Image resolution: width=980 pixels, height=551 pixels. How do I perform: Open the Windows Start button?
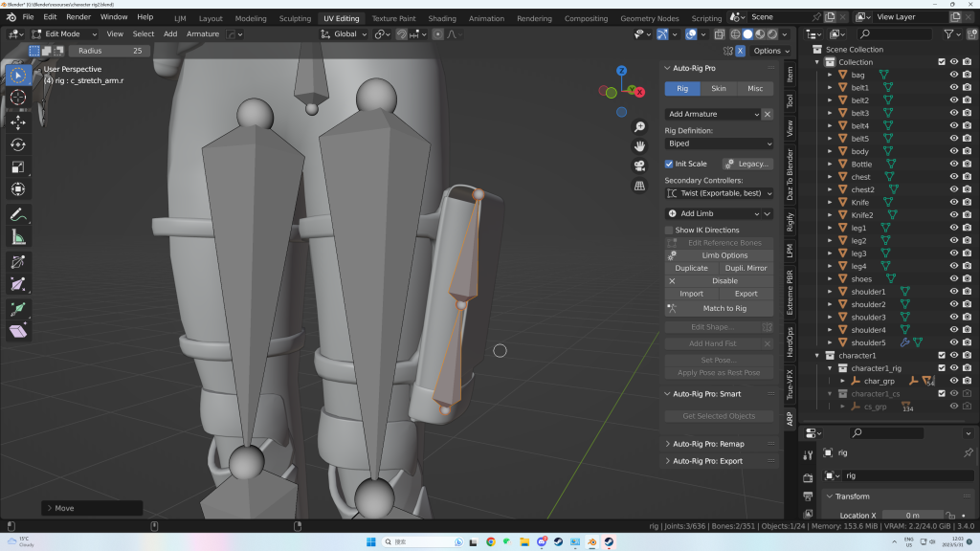[x=370, y=541]
